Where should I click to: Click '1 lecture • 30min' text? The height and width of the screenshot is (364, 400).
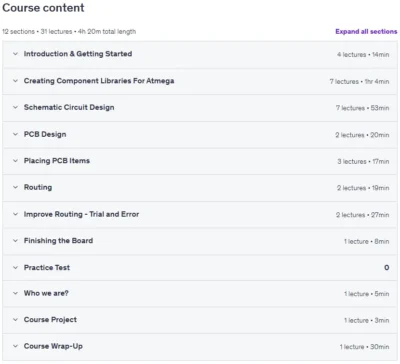click(x=364, y=347)
